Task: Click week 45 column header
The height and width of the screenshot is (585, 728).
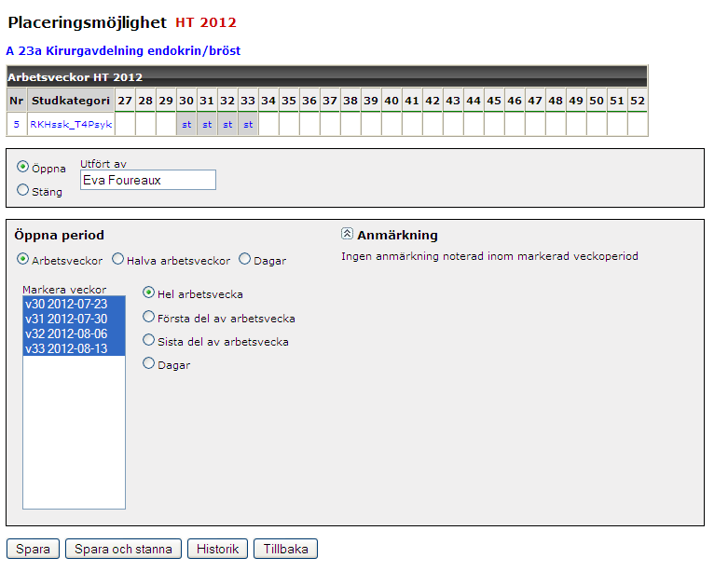Action: pos(494,101)
